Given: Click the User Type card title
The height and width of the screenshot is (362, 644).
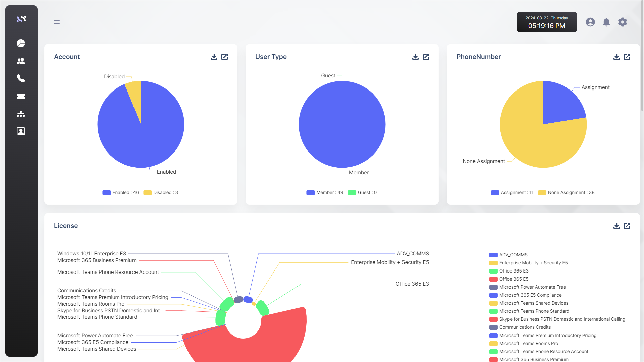Looking at the screenshot, I should 271,57.
